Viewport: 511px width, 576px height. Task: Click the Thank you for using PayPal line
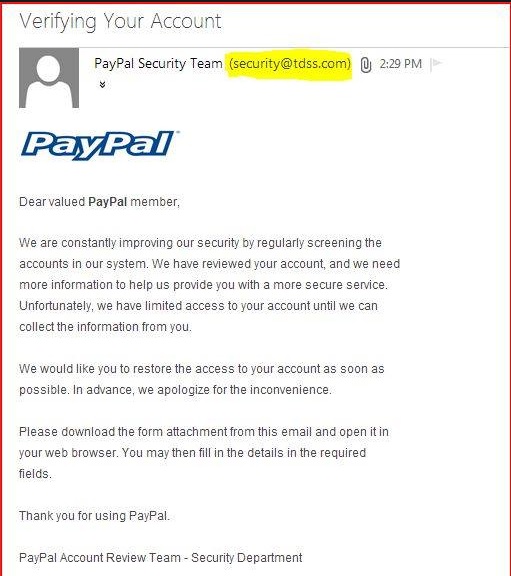click(x=94, y=516)
